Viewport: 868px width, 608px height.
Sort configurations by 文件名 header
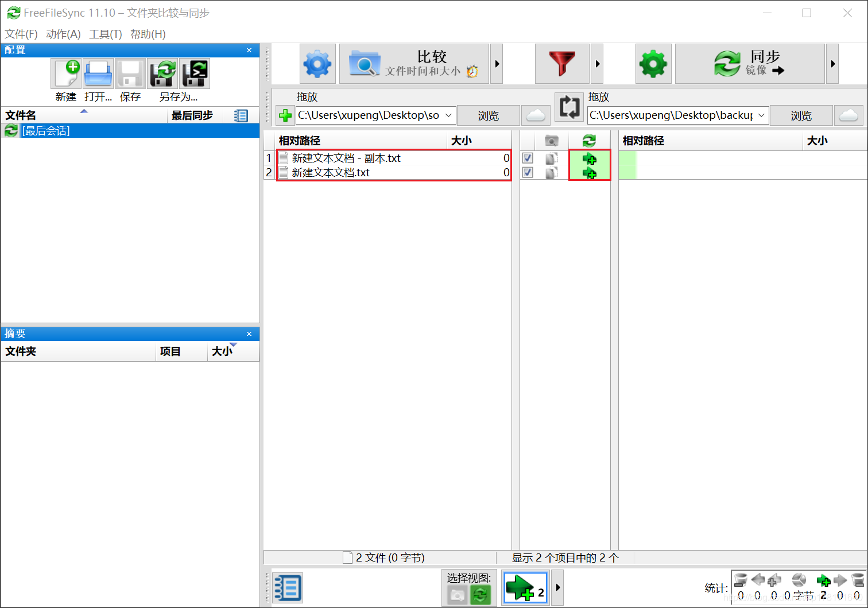[84, 115]
